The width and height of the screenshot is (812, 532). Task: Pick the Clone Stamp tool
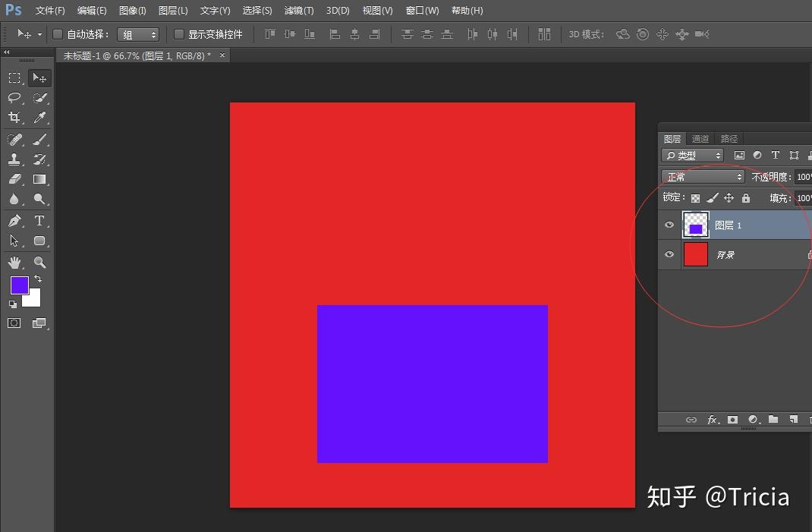[x=14, y=159]
